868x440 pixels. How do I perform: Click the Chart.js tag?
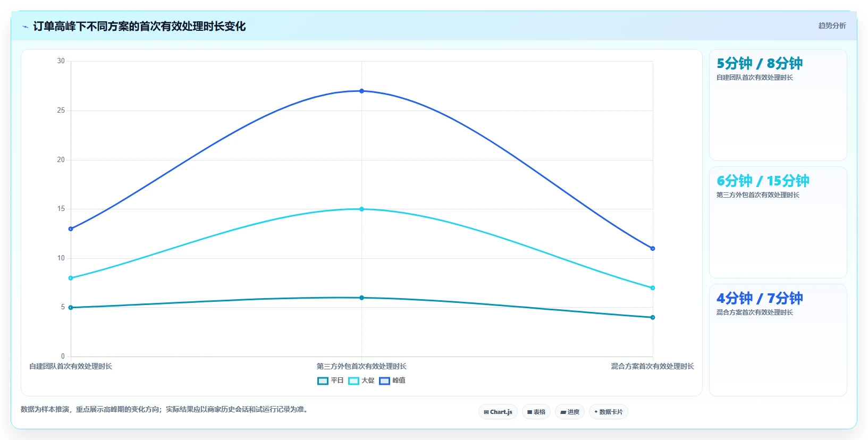point(498,412)
